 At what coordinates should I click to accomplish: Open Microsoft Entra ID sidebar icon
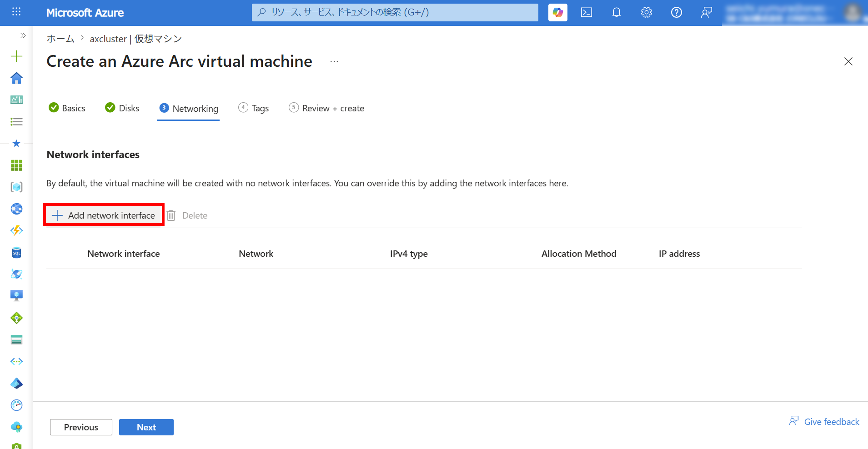tap(16, 383)
